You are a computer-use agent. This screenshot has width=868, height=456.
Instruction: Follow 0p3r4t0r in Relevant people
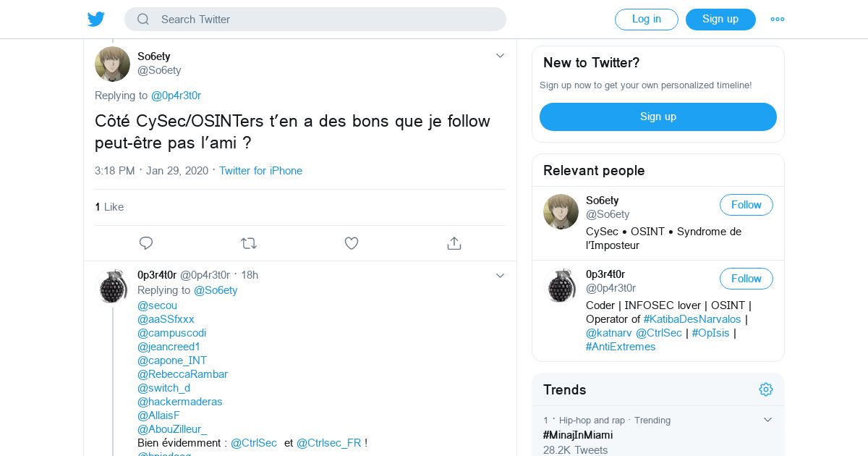pos(746,279)
